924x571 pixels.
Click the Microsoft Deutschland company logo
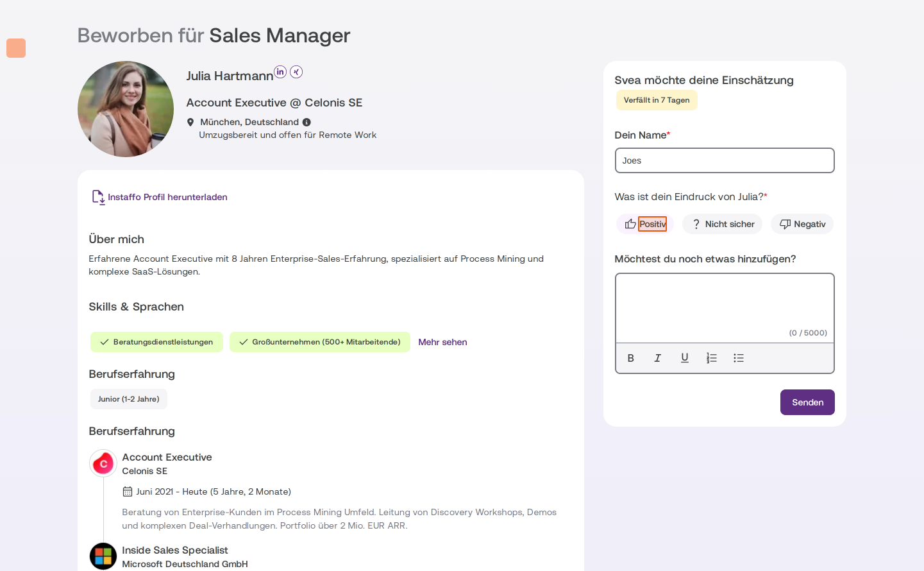103,556
